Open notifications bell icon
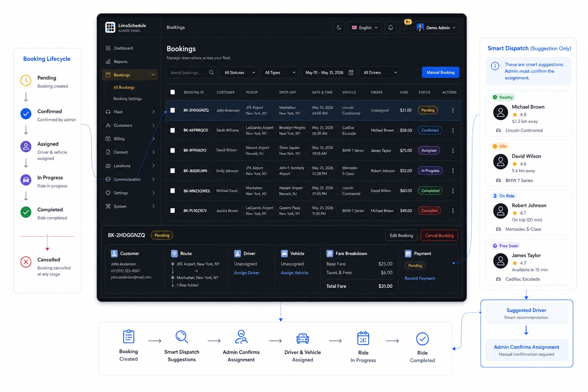Screen dimensions: 588x392 tap(390, 28)
